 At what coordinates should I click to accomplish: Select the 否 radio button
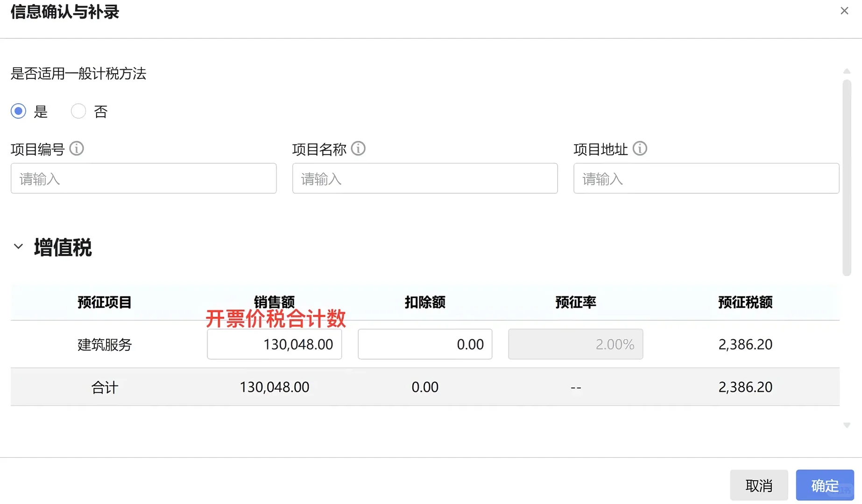[x=78, y=111]
